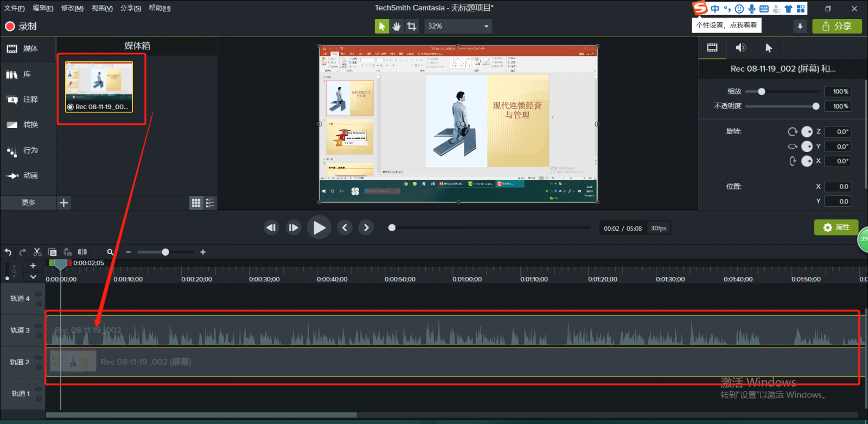Open the Cursor properties tab icon
The width and height of the screenshot is (868, 424).
tap(768, 48)
